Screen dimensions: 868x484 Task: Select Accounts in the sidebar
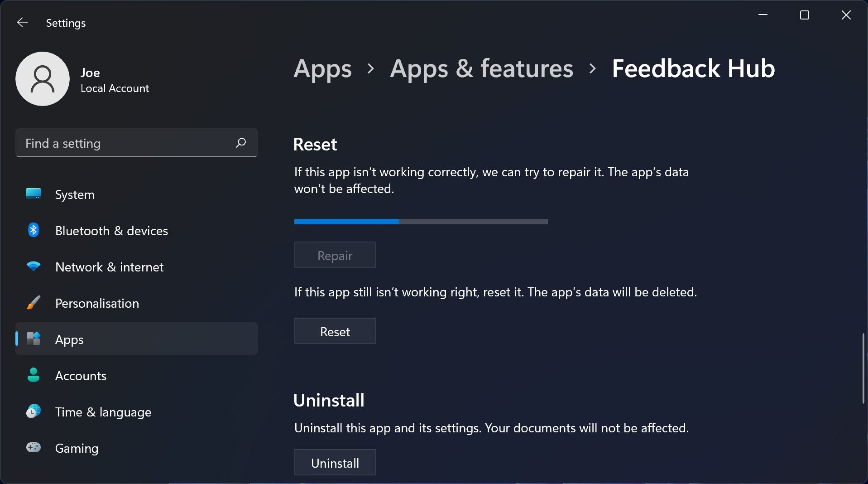tap(137, 376)
